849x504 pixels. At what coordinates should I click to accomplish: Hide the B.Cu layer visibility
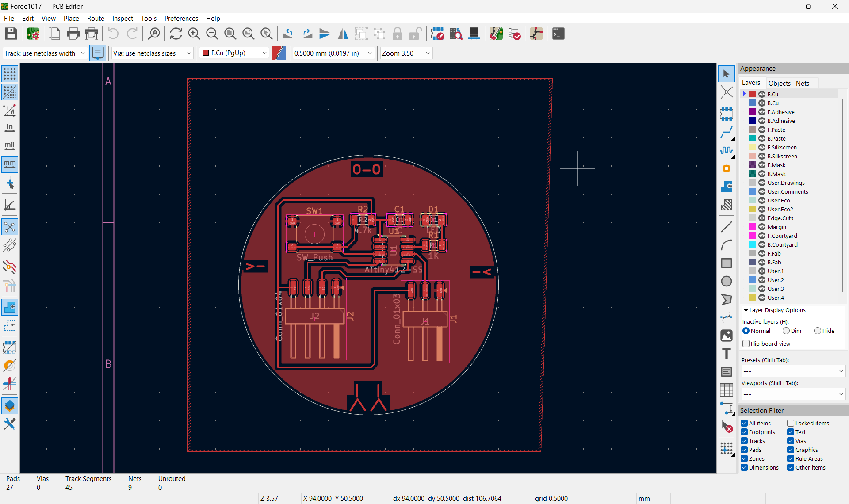[762, 103]
